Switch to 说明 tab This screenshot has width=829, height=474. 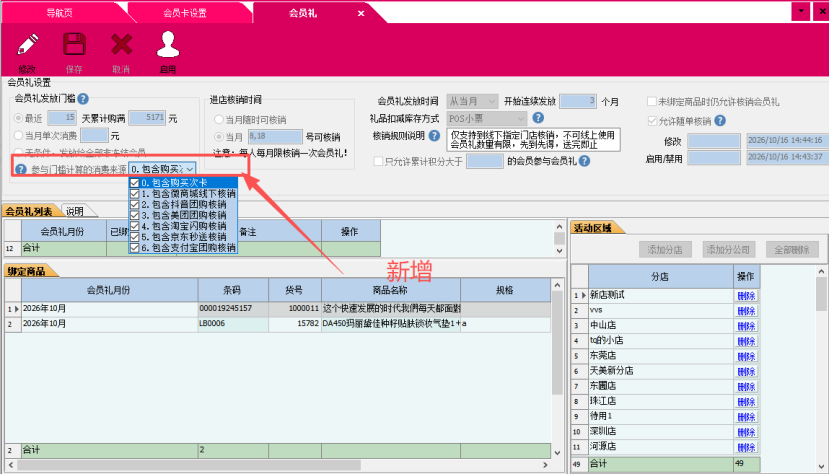[x=75, y=211]
